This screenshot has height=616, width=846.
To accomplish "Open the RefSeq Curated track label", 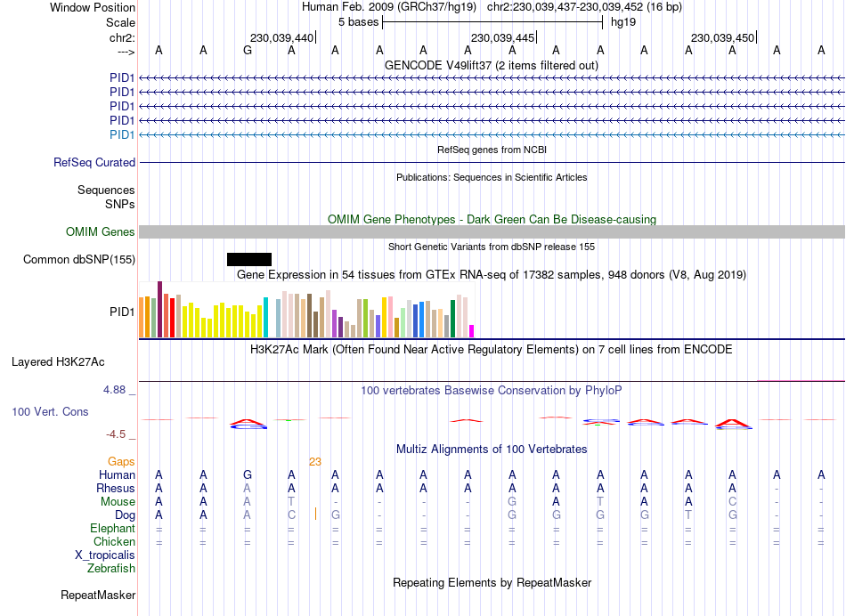I will (x=94, y=162).
